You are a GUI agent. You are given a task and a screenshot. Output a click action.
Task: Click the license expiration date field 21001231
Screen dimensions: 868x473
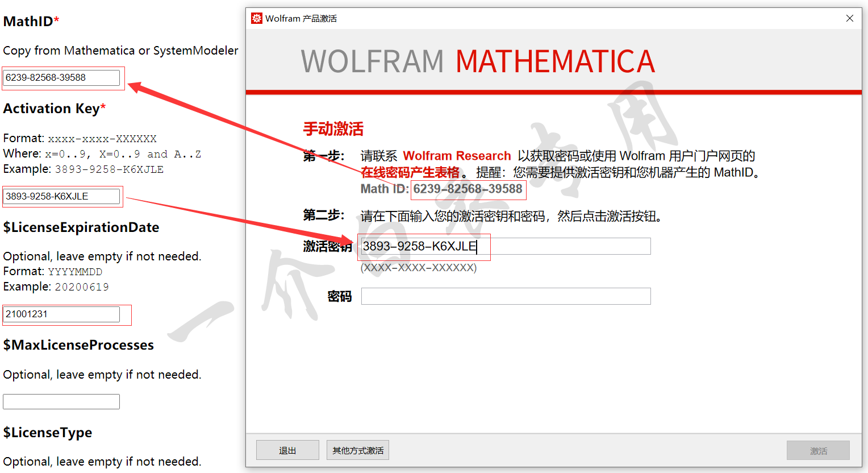pos(61,314)
